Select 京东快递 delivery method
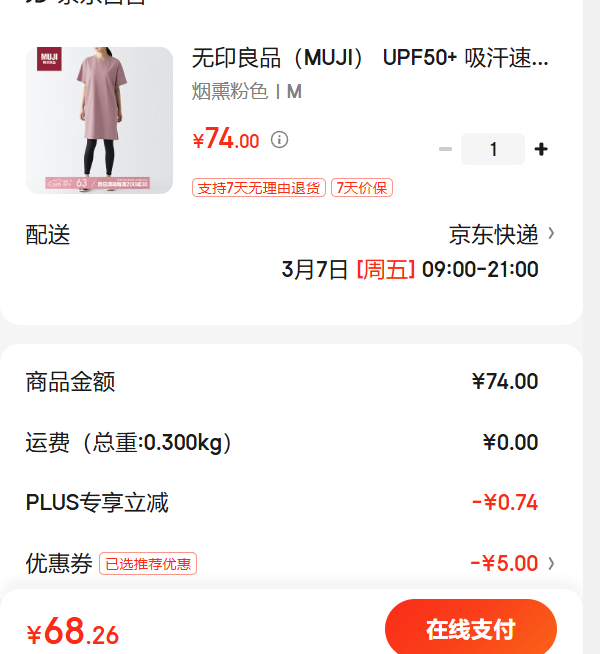Screen dimensions: 600x654 [494, 234]
